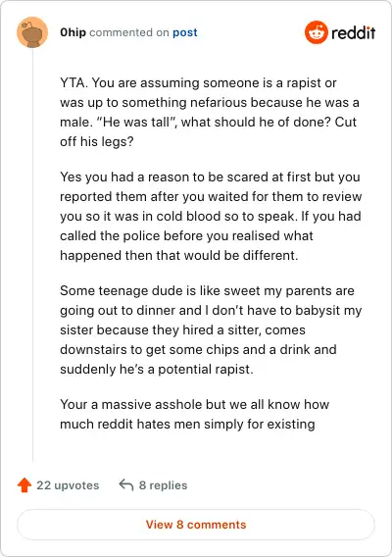The height and width of the screenshot is (557, 392).
Task: Click the Ohip user avatar
Action: 32,32
